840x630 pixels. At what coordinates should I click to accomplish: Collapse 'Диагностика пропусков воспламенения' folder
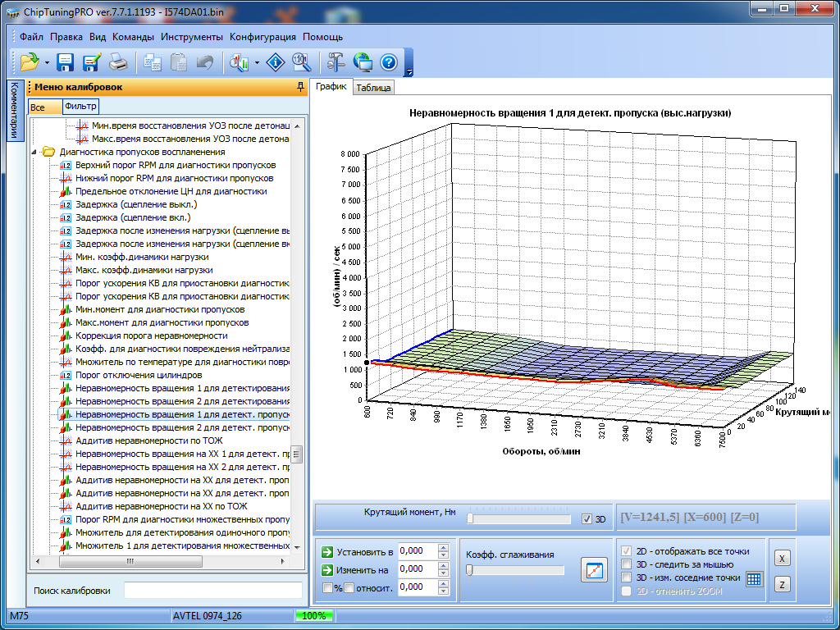[34, 152]
